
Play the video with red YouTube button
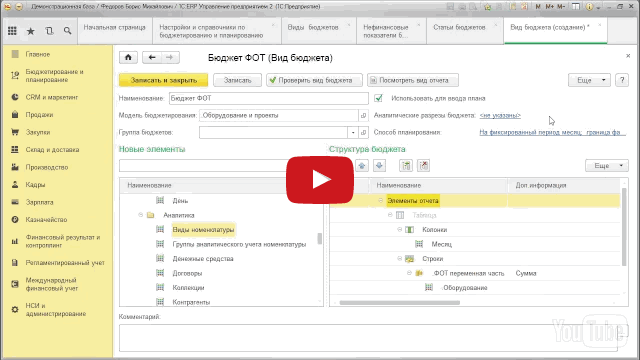[x=320, y=180]
